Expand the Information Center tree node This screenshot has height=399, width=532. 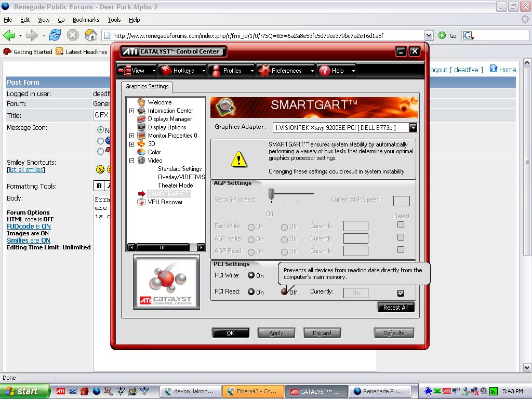click(131, 111)
